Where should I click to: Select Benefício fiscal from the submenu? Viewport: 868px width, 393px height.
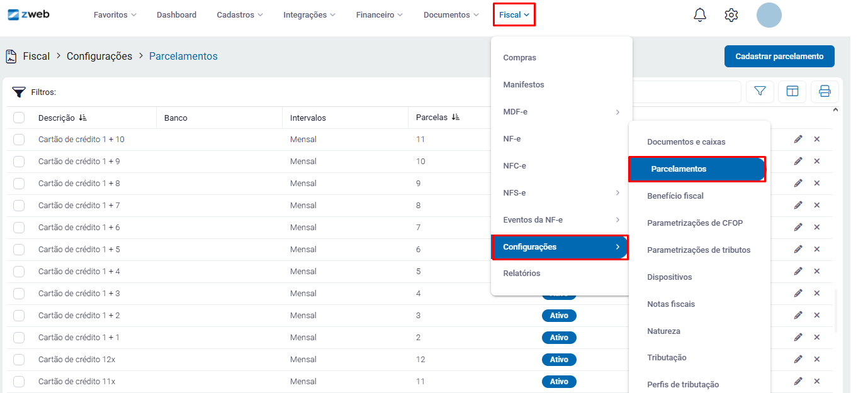point(675,196)
